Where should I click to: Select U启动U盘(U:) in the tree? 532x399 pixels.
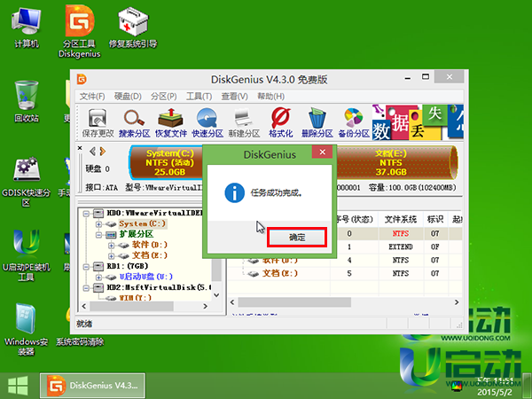tap(146, 277)
